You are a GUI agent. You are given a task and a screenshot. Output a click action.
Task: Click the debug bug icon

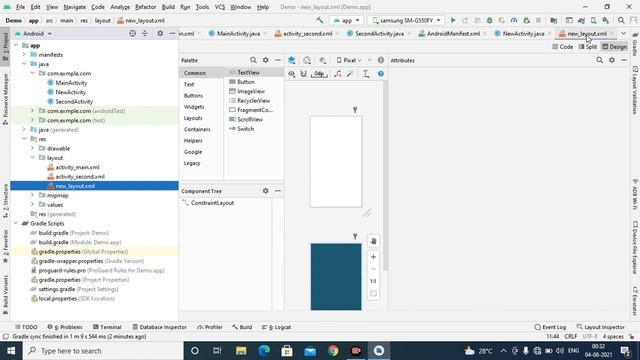point(489,20)
